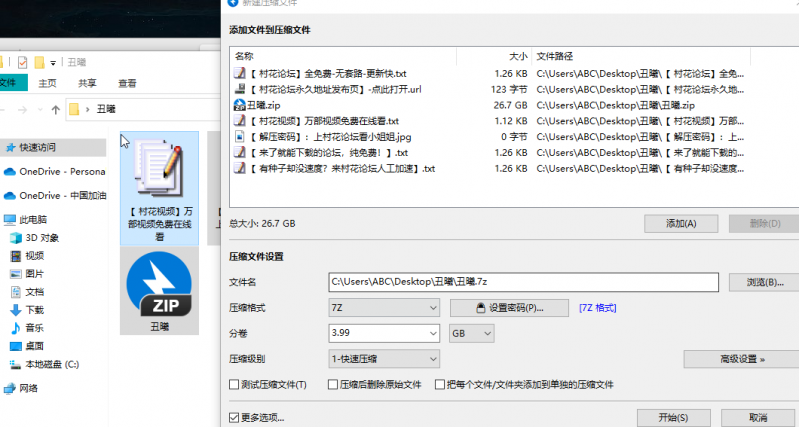
Task: Open the 3D 对象 folder in the sidebar
Action: 42,237
